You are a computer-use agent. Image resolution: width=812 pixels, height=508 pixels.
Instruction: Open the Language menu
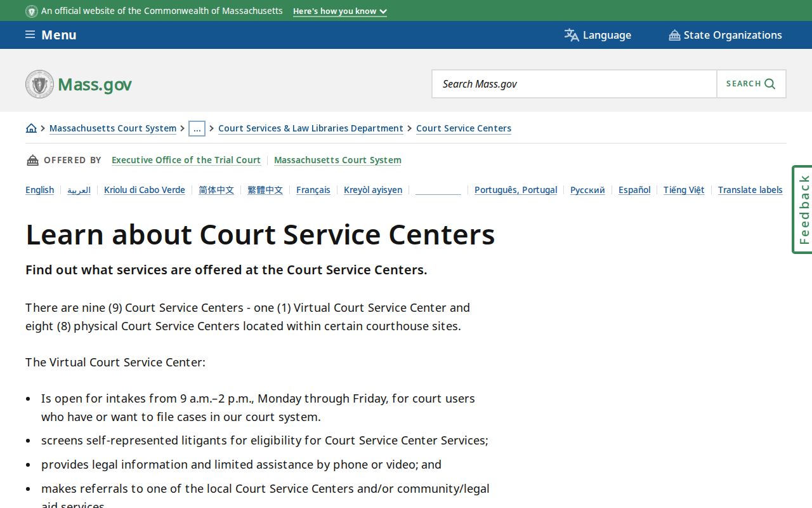tap(598, 35)
